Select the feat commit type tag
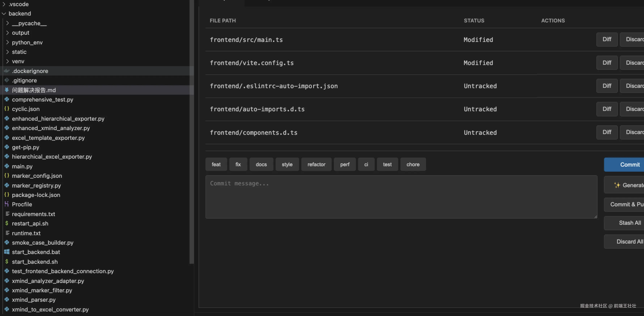 [x=216, y=164]
